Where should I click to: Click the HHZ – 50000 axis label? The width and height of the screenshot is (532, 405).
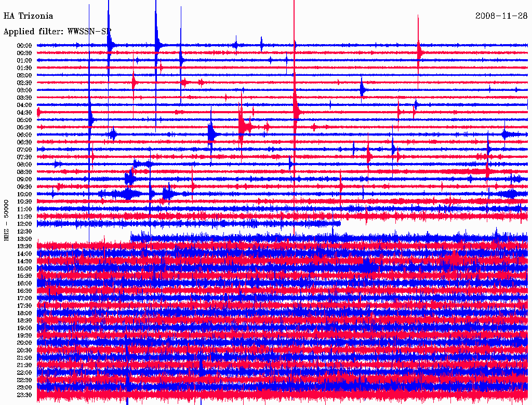[x=6, y=221]
